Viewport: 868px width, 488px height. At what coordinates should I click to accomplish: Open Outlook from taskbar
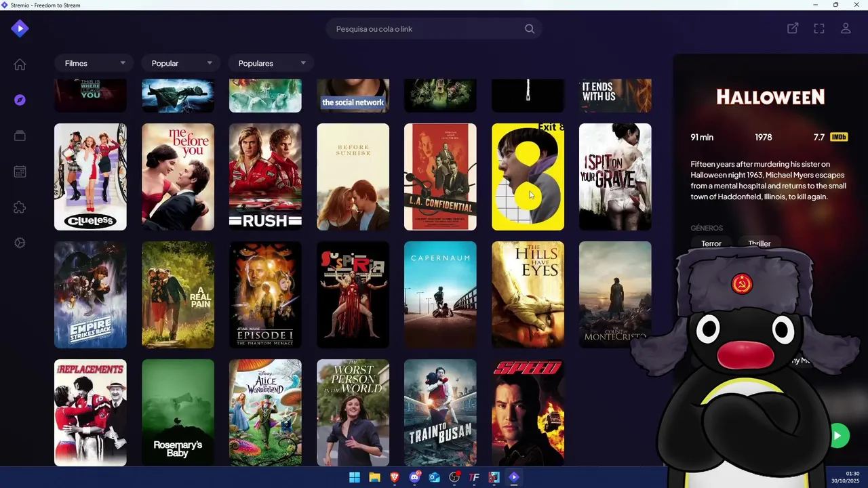(435, 477)
